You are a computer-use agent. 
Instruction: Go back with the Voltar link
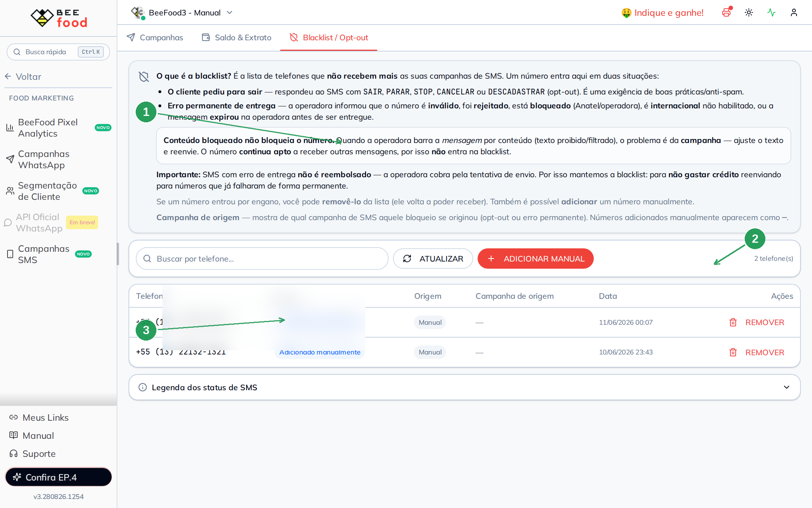pos(23,77)
